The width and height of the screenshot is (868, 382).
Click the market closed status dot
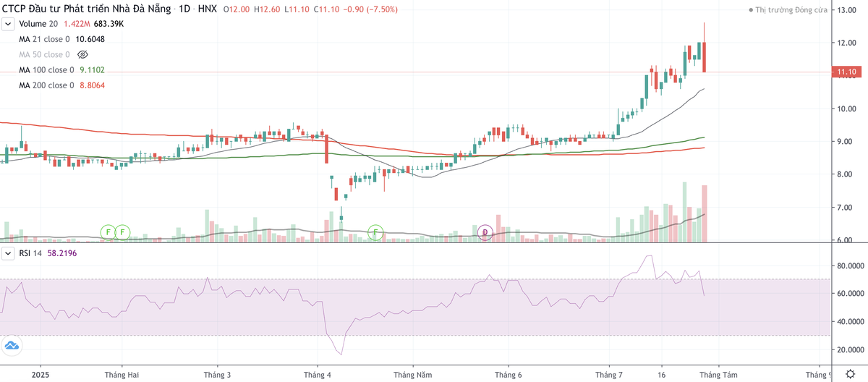(x=749, y=10)
